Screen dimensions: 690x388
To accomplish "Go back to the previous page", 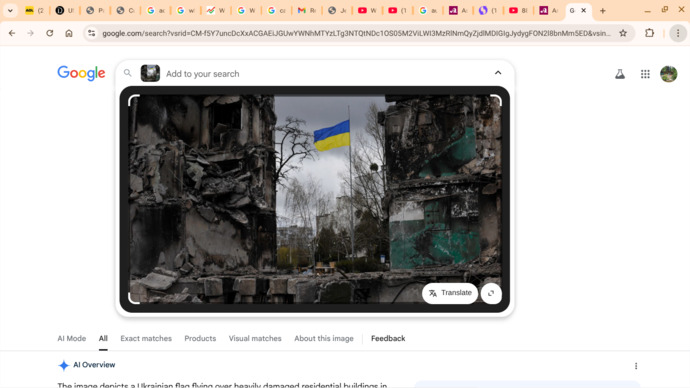I will click(12, 33).
